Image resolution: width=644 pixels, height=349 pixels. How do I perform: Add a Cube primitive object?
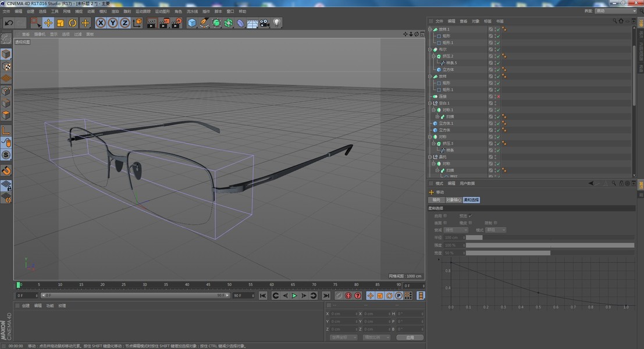pyautogui.click(x=192, y=23)
